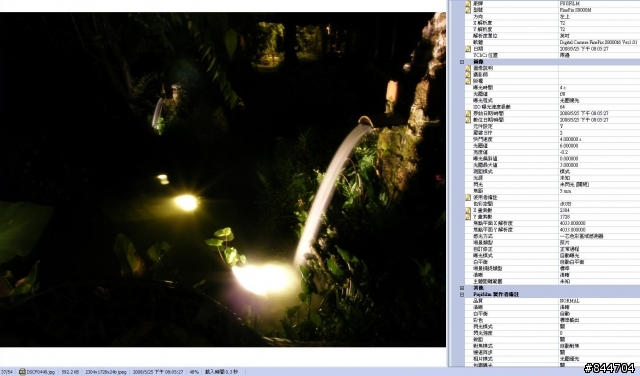Select the 'sRGB' color space value
Screen dimensions: 640x376
[x=565, y=204]
